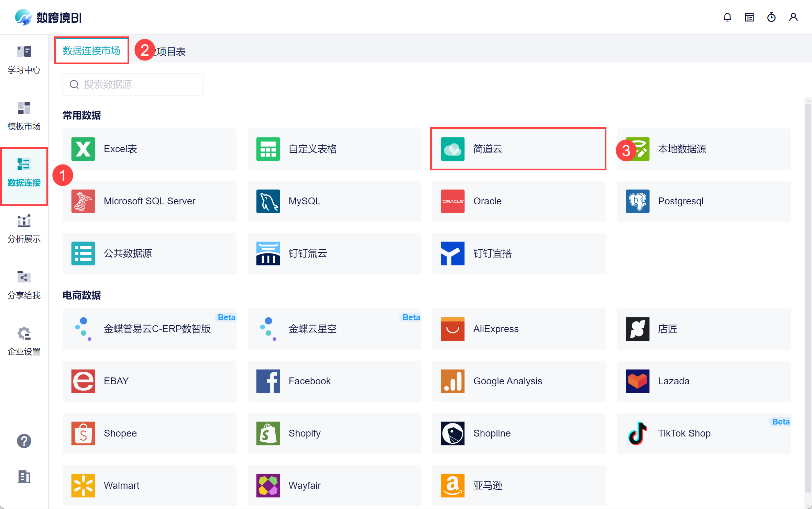This screenshot has height=509, width=812.
Task: Click the notification bell icon
Action: [727, 17]
